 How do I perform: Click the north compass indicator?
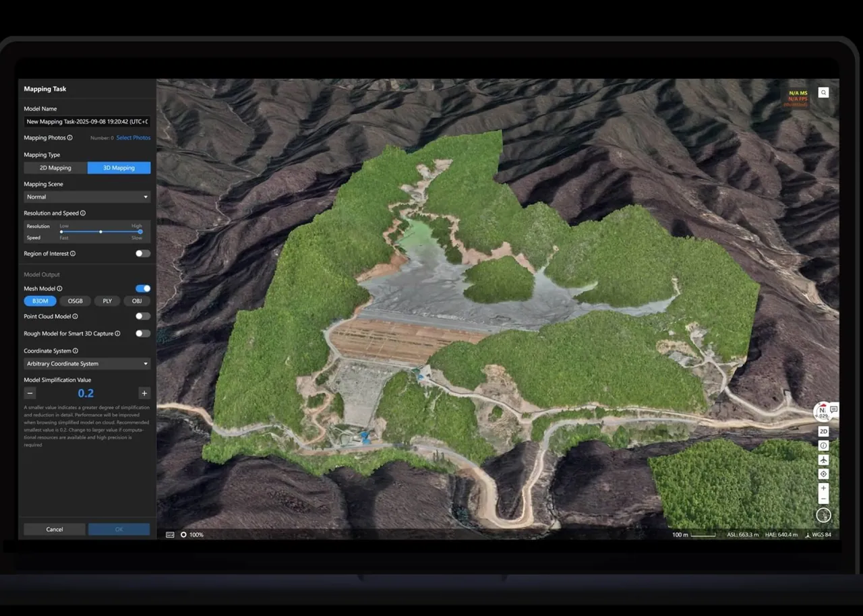[x=822, y=412]
